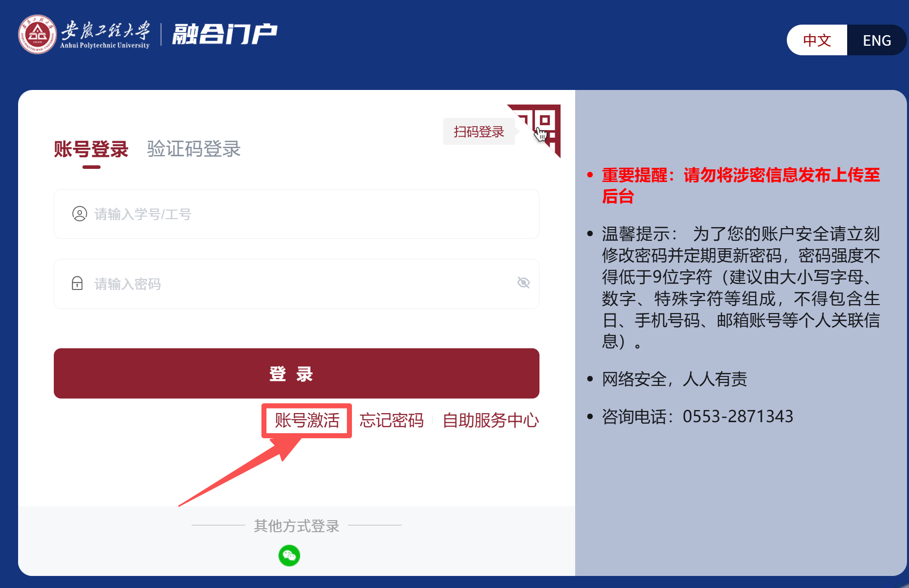Click the 咨询电话 0553-2871343 text
909x588 pixels.
[698, 416]
